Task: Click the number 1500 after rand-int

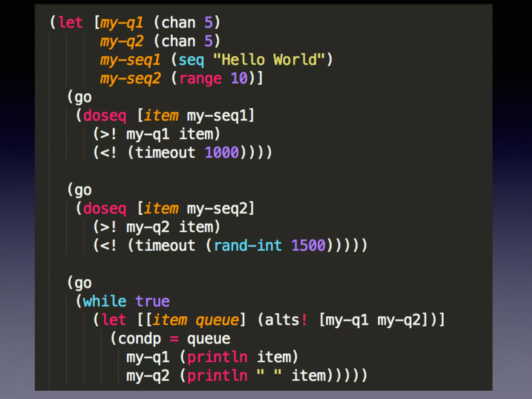Action: tap(308, 245)
